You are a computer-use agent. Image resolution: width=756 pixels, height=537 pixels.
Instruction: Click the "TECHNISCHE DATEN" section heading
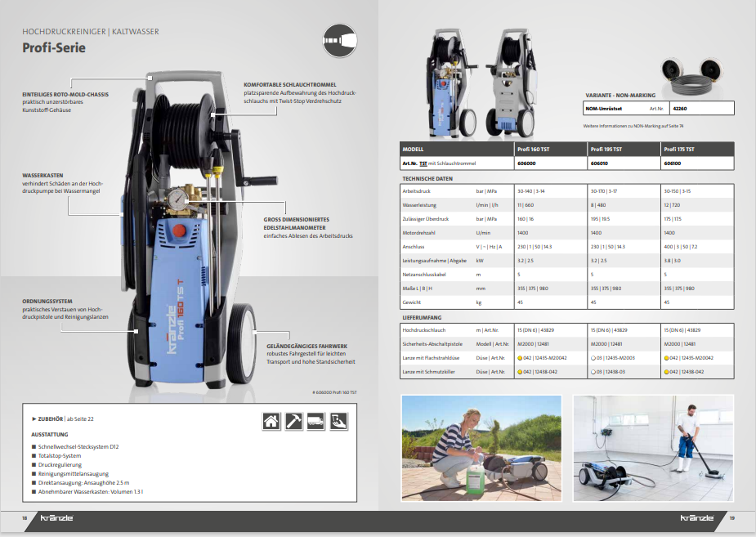coord(427,179)
